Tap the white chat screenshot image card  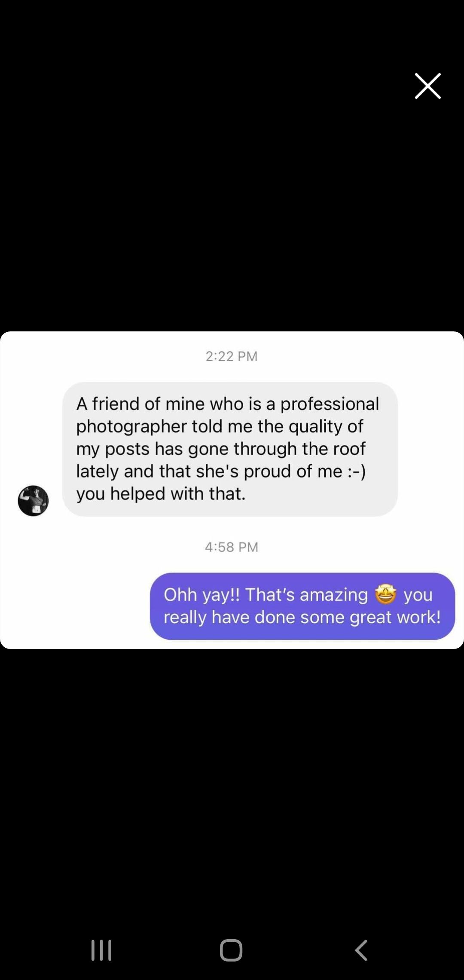click(x=232, y=490)
